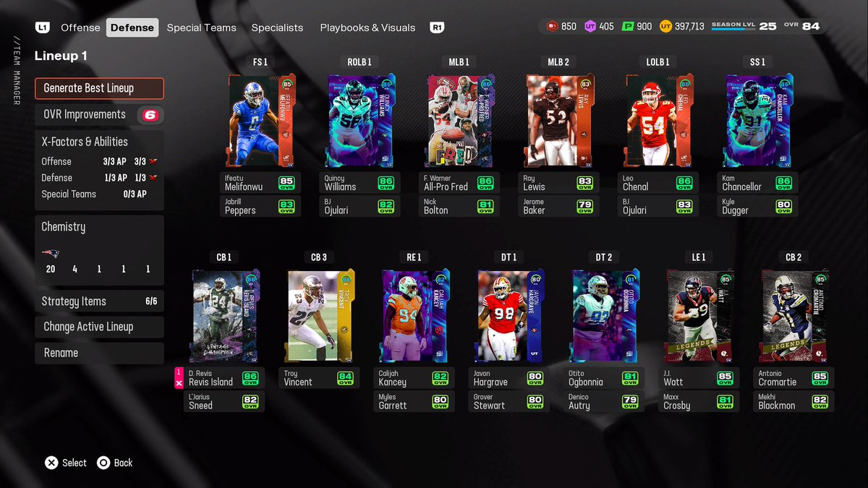The image size is (868, 488).
Task: Click the red currency icon beside 850
Action: 552,26
